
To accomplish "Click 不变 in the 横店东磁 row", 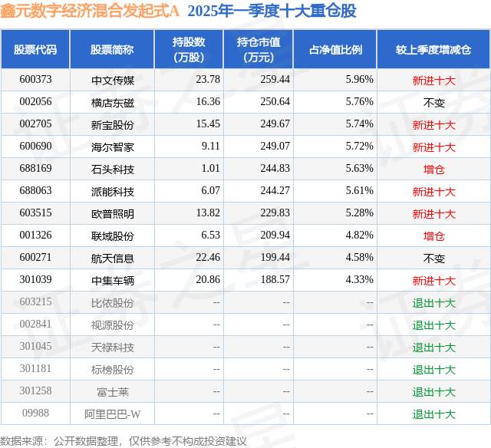I will pyautogui.click(x=433, y=103).
